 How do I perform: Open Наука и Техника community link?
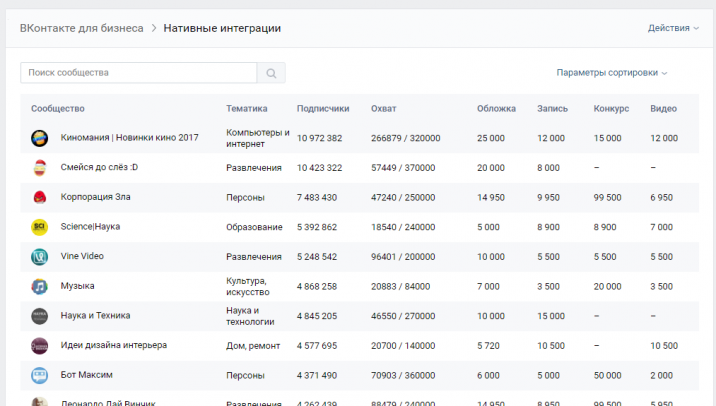95,316
